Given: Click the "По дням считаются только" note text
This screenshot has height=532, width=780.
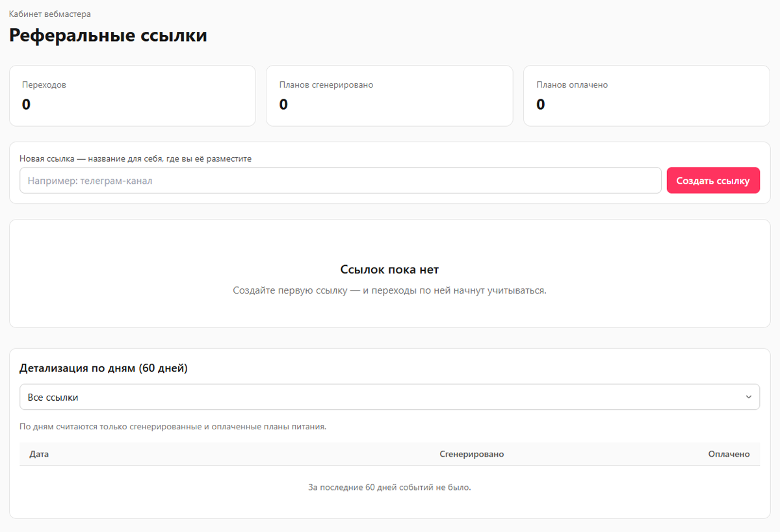Looking at the screenshot, I should (73, 427).
